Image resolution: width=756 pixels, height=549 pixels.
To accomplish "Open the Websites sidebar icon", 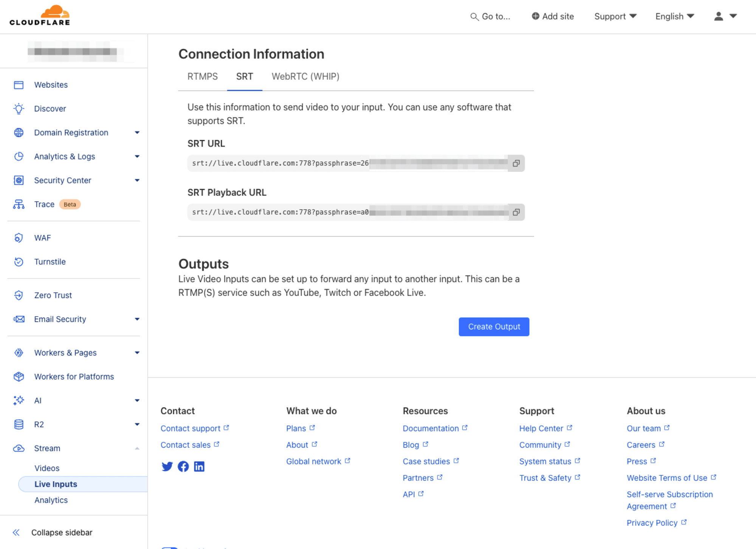I will (19, 85).
